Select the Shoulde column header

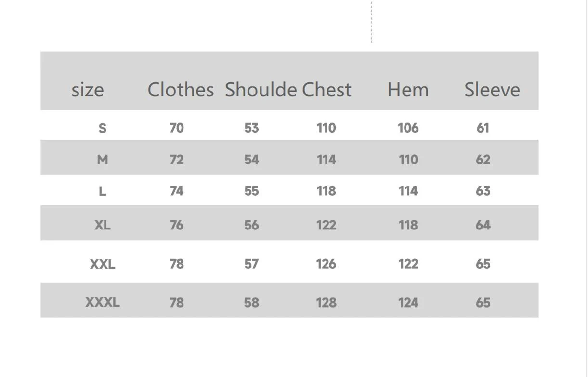261,90
